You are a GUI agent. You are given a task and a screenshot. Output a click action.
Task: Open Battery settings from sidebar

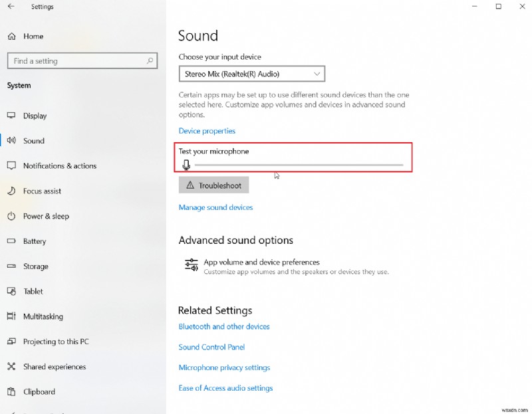click(33, 241)
